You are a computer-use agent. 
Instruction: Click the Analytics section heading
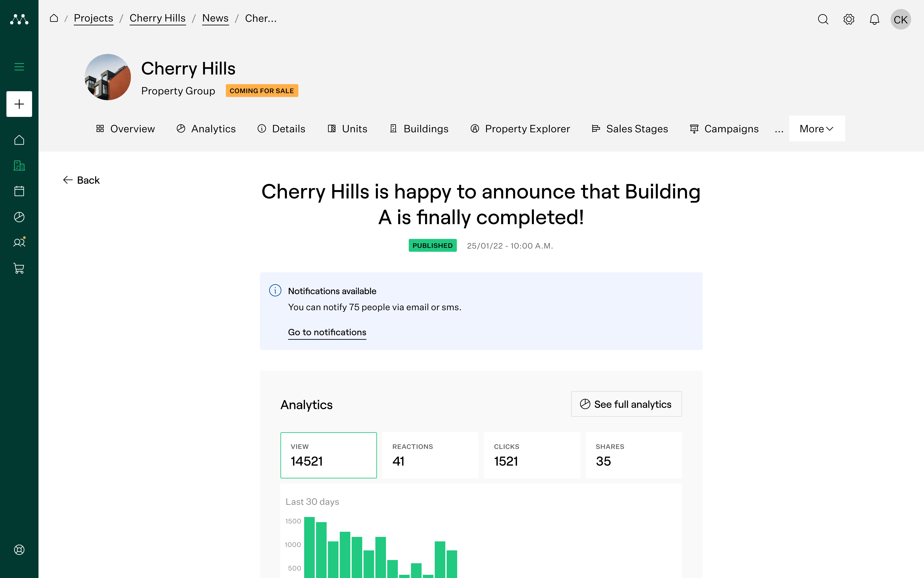[306, 405]
